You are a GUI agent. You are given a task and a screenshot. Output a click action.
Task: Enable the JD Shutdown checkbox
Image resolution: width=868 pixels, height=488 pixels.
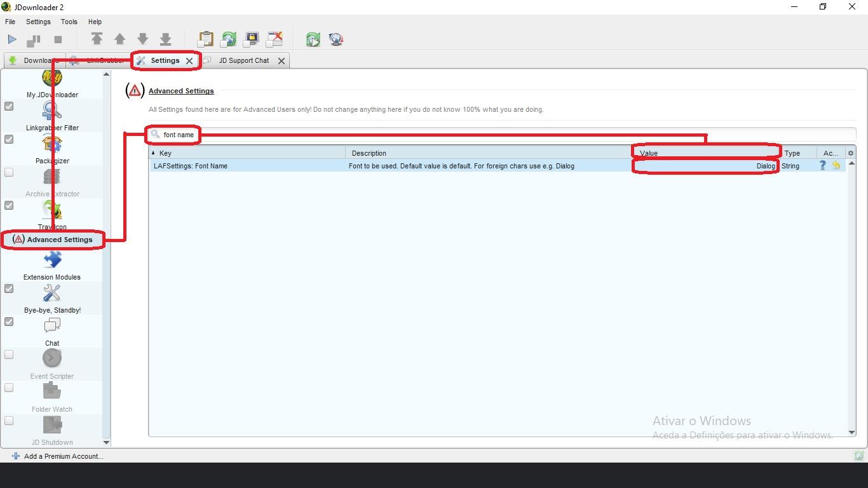(x=9, y=421)
